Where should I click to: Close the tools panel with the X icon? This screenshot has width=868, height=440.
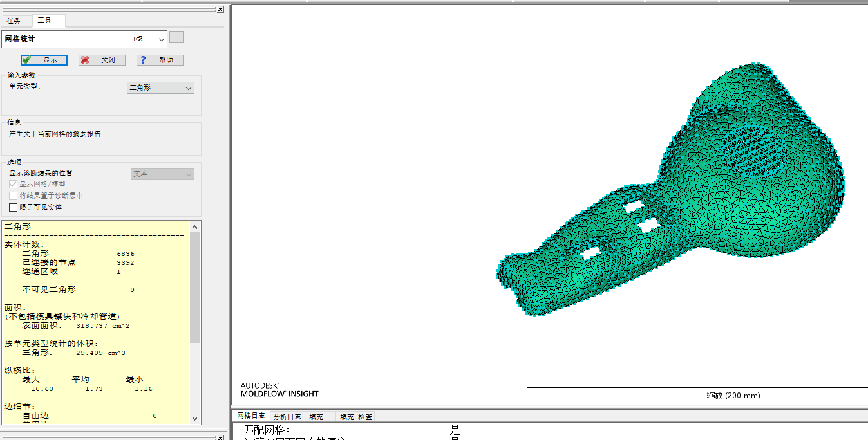pyautogui.click(x=220, y=10)
